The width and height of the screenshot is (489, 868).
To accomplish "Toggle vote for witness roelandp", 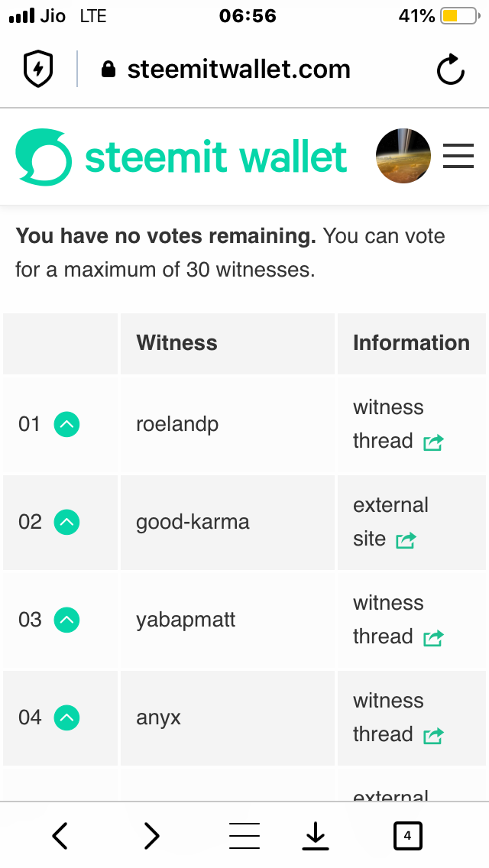I will point(67,424).
